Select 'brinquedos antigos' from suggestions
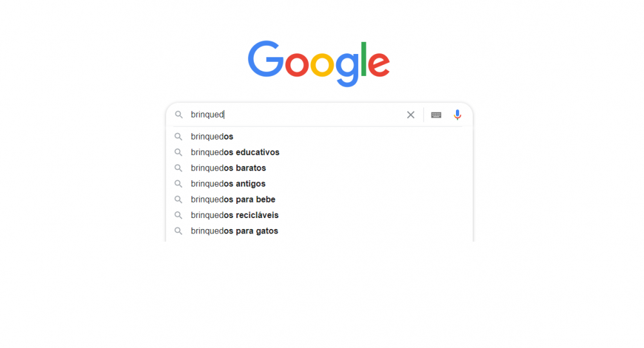 [228, 184]
